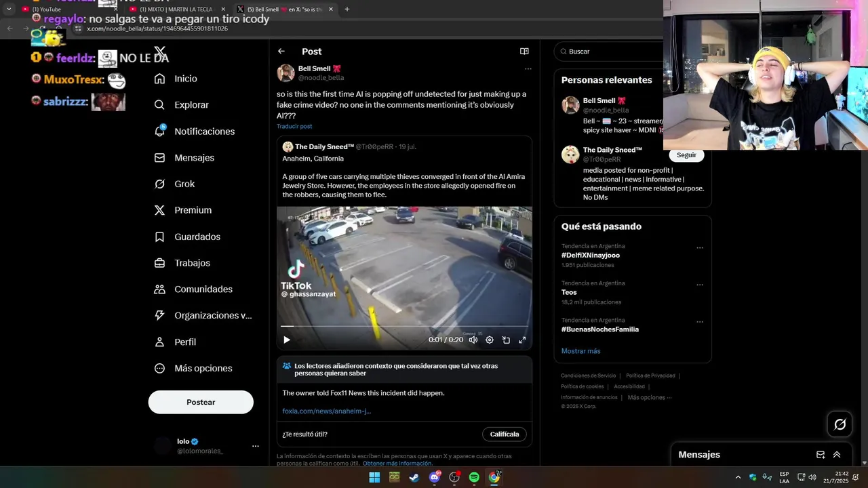Open #BuenasNochesFamilia trend options dots
Screen dimensions: 868x488
[700, 322]
